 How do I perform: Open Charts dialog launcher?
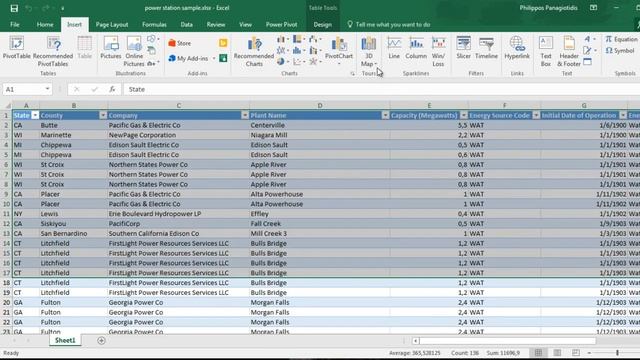[352, 73]
